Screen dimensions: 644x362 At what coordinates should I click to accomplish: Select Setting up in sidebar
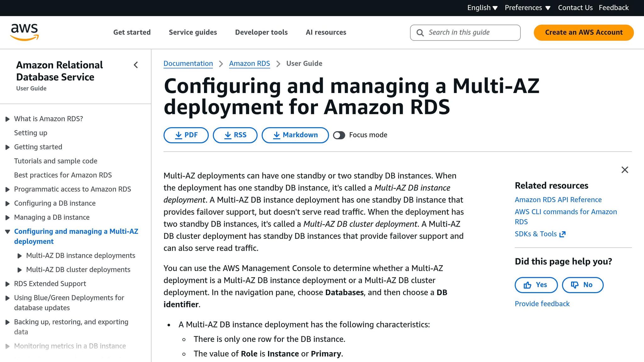point(31,133)
